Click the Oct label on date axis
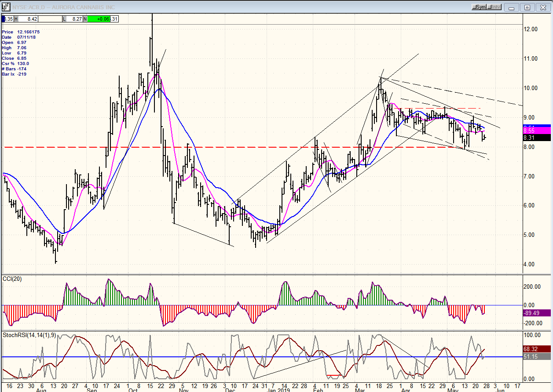This screenshot has width=553, height=392. (x=132, y=389)
